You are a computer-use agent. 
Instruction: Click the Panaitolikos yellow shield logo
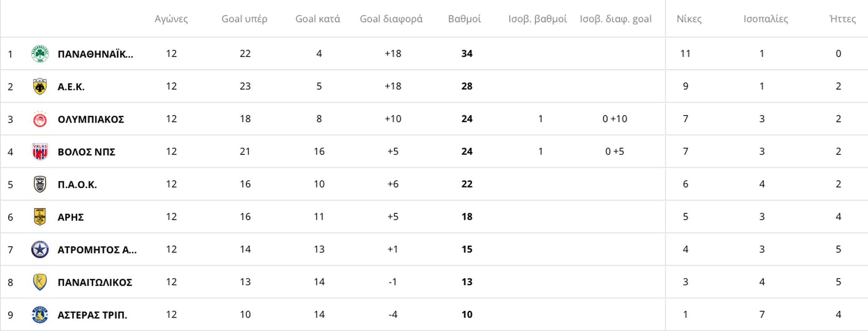40,282
